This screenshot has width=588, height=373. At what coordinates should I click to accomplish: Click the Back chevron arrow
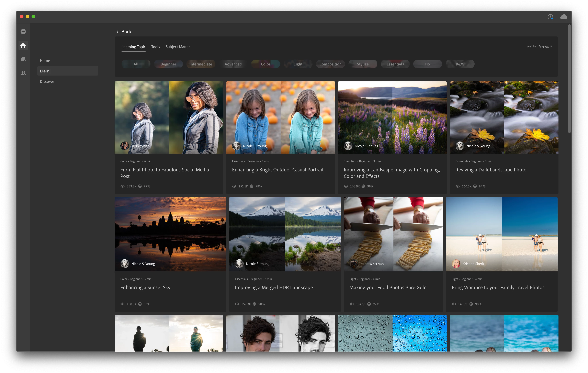click(x=117, y=32)
